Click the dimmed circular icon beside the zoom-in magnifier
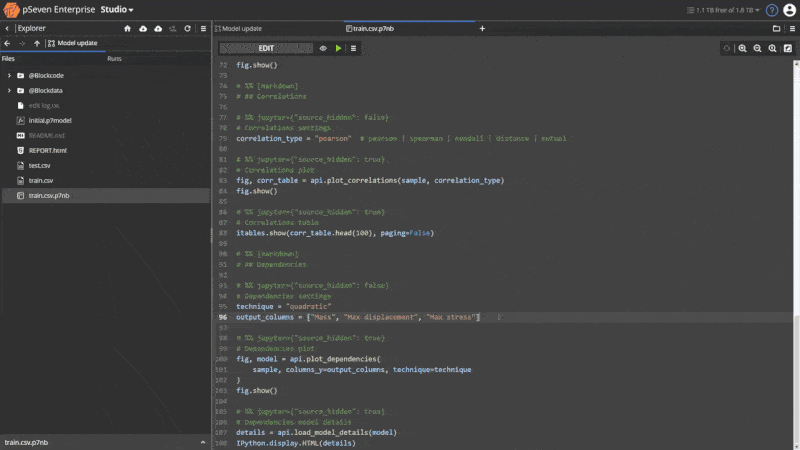This screenshot has height=450, width=800. pos(727,48)
